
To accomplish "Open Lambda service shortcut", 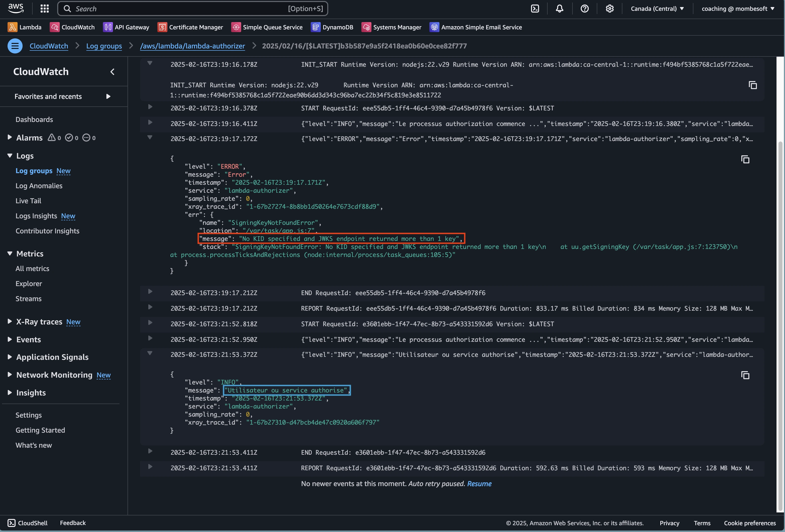I will 24,27.
